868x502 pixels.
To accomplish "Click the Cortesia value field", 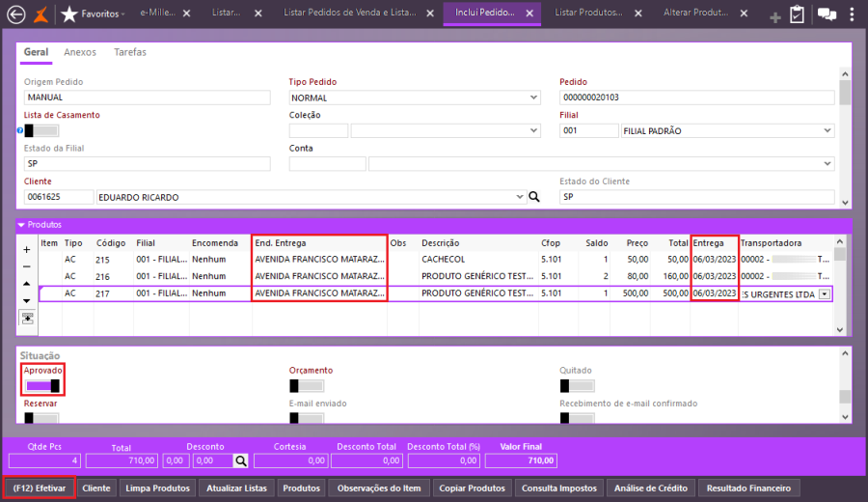I will pyautogui.click(x=290, y=460).
